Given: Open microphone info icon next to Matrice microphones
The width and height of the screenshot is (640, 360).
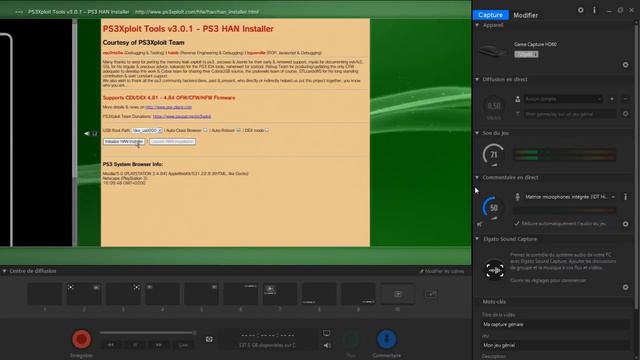Looking at the screenshot, I should 625,197.
